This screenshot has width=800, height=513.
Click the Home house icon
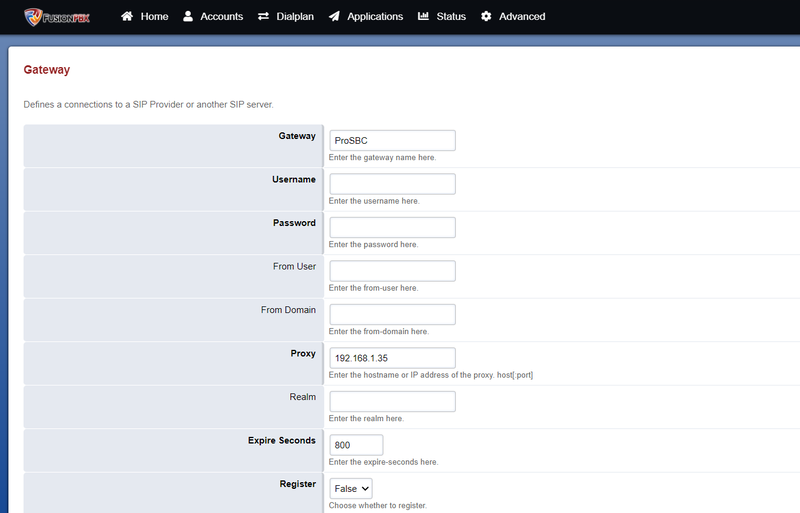coord(127,16)
